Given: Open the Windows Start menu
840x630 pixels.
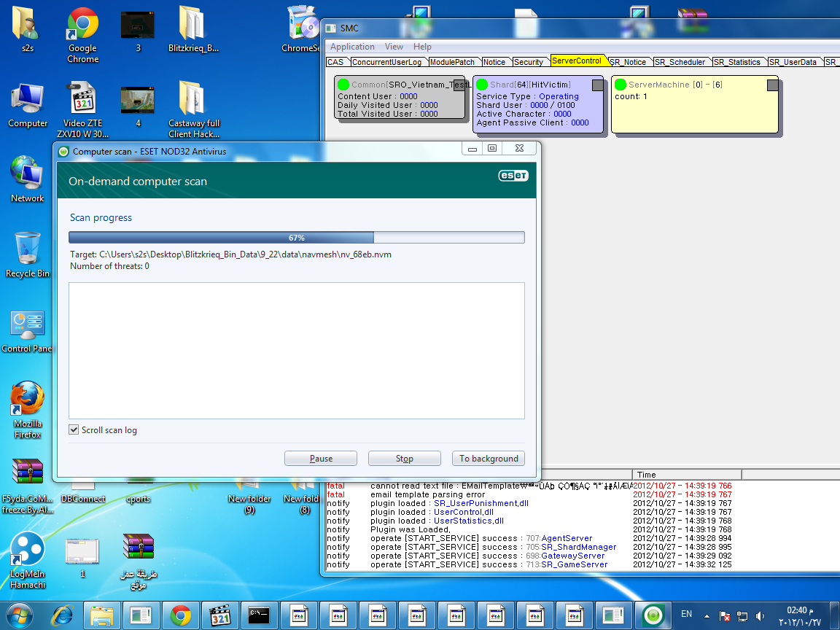Looking at the screenshot, I should (19, 616).
